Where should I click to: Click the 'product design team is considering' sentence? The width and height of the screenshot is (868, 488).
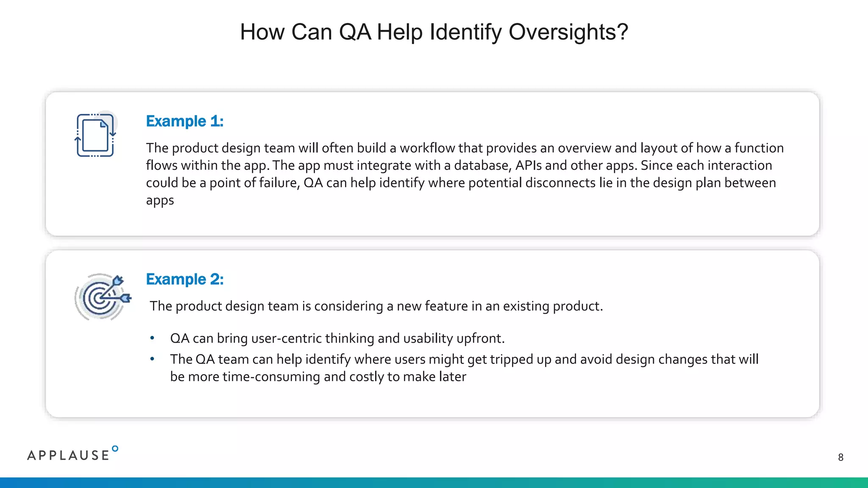coord(376,306)
